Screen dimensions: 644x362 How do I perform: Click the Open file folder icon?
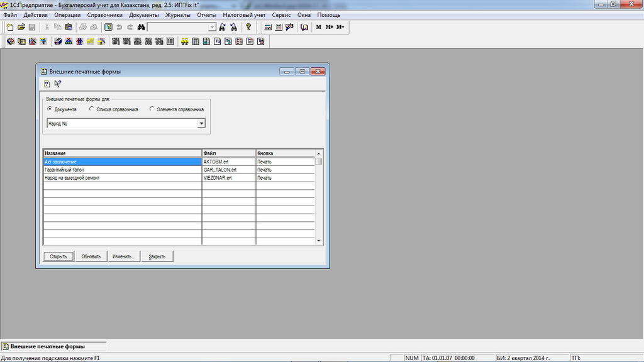tap(21, 27)
